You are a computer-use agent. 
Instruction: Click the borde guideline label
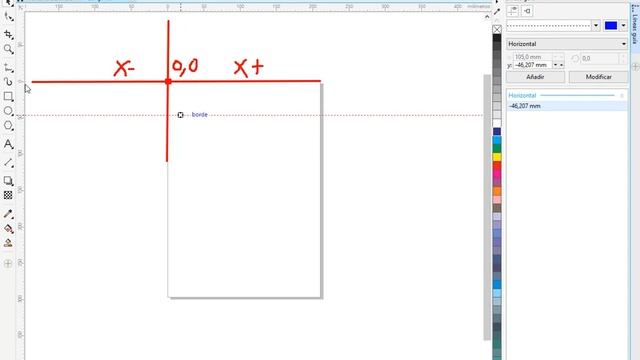(200, 115)
